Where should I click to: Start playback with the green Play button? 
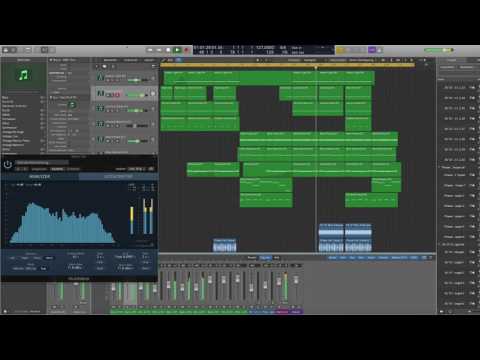tap(177, 50)
